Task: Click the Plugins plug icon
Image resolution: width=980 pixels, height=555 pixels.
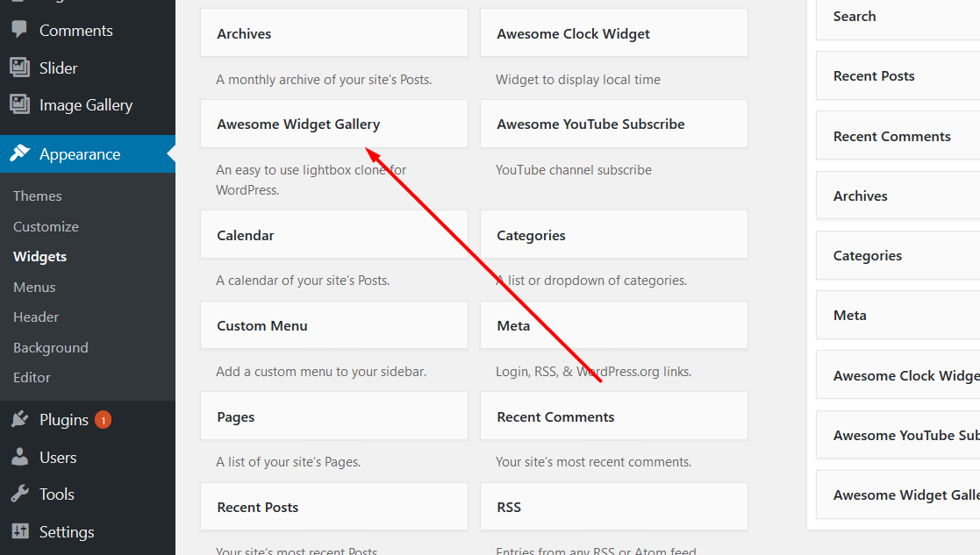Action: [x=20, y=419]
